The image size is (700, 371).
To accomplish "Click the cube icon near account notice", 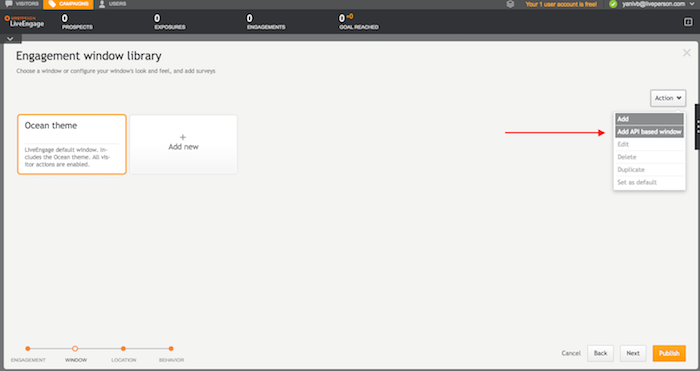I will point(510,4).
